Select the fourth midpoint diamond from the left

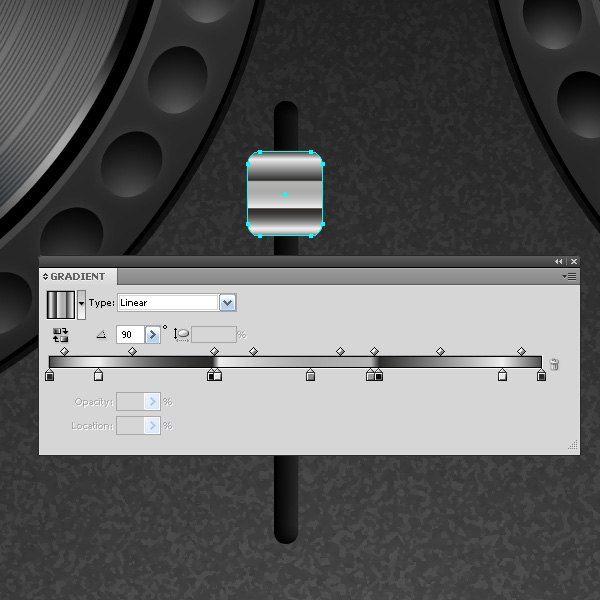253,351
